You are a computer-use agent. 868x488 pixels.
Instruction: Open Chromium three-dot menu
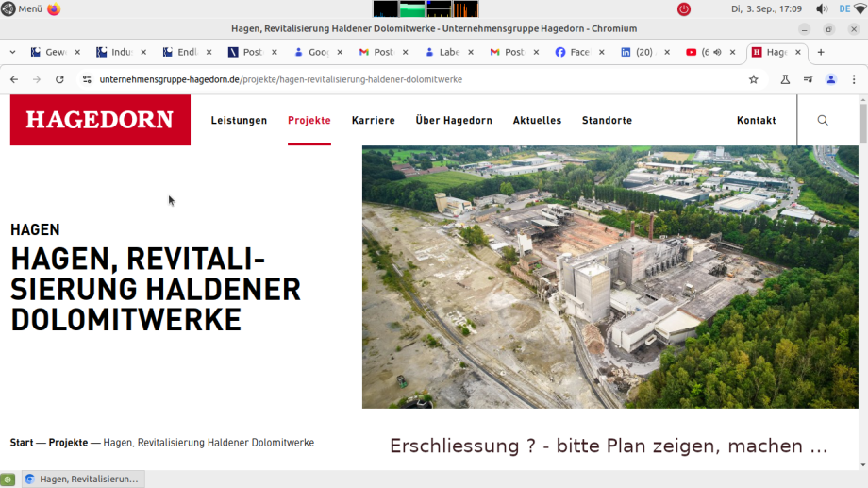[854, 79]
